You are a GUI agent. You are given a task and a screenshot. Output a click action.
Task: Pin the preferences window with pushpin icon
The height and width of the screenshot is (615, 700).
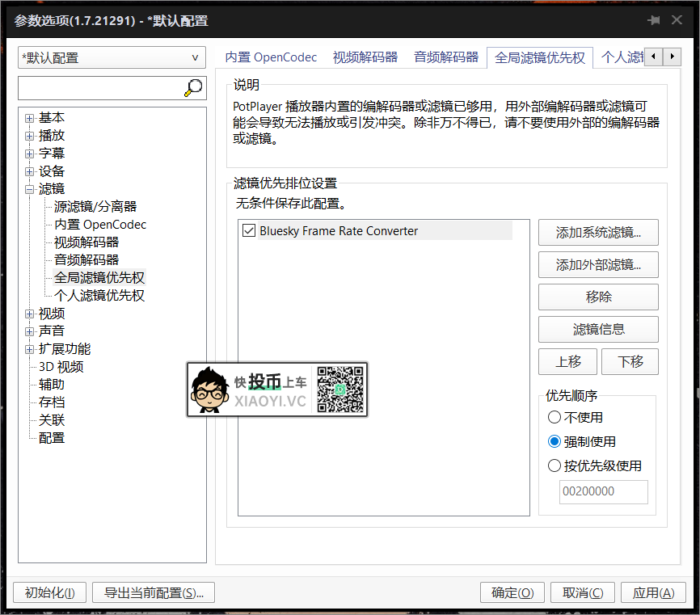click(654, 20)
